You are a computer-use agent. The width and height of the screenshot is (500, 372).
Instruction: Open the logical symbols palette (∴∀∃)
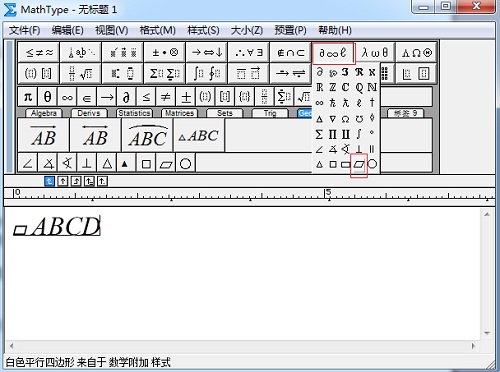coord(249,52)
